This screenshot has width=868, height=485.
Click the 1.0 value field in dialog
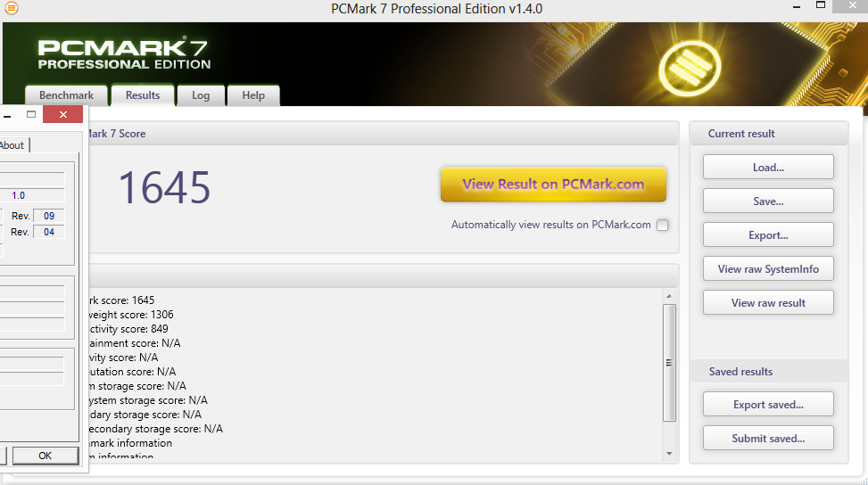pos(32,195)
